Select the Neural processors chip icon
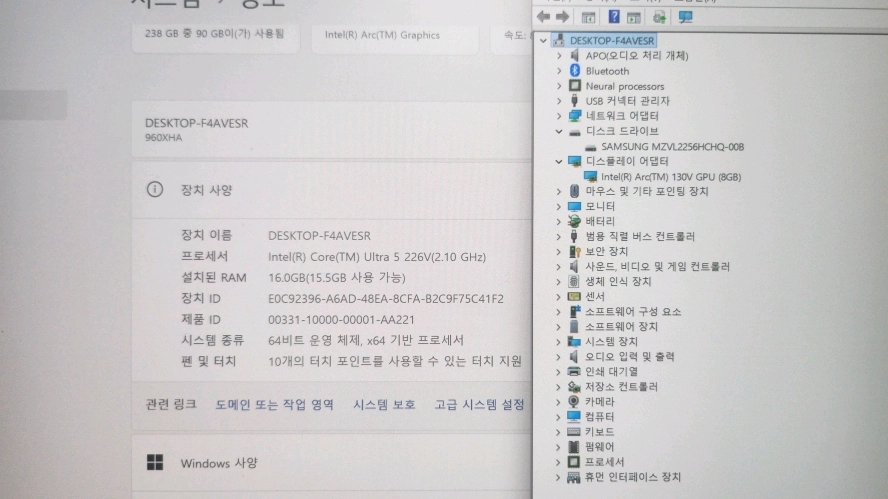The image size is (888, 499). (575, 86)
